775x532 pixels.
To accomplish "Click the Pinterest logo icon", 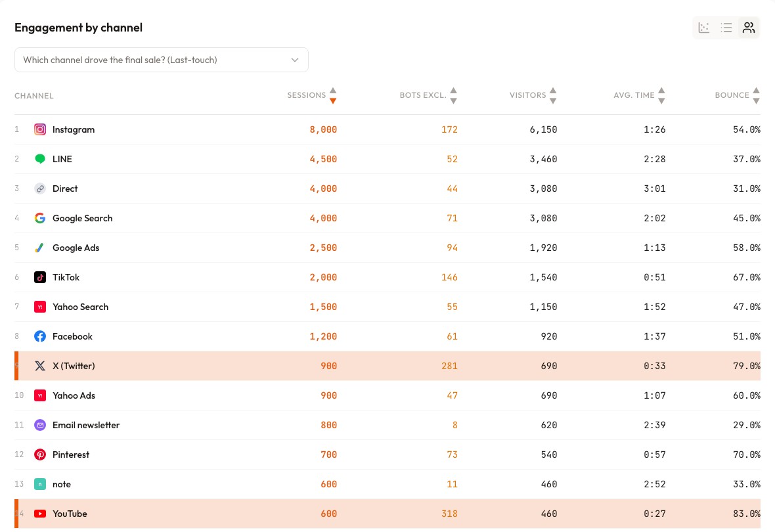I will coord(40,454).
